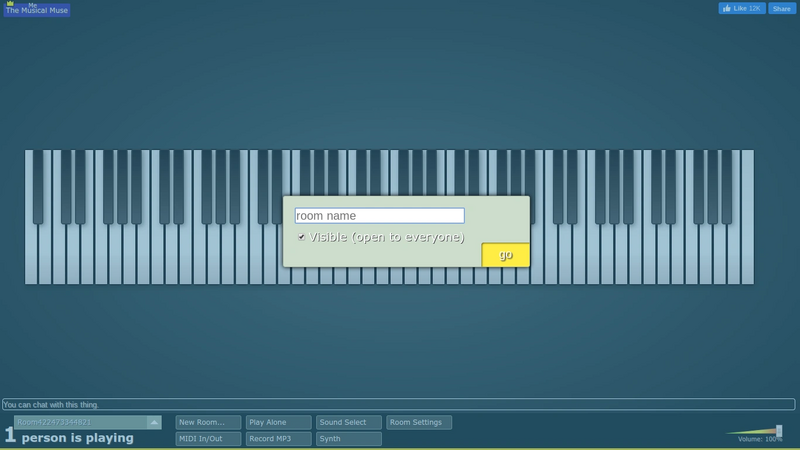Open the New Room... dialog
Screen dimensions: 800x450
coord(208,422)
